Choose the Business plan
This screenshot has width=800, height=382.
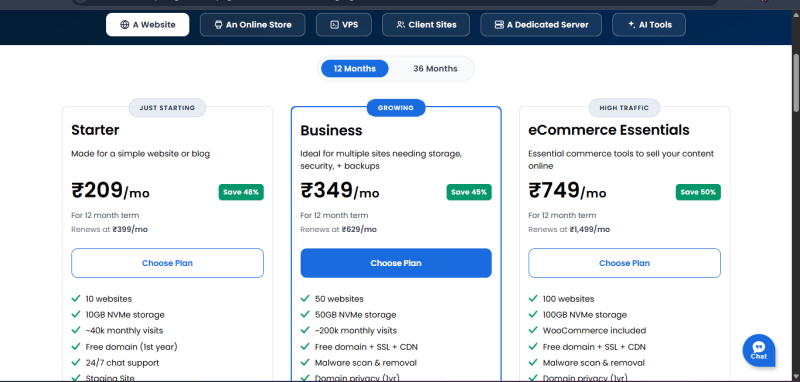click(x=396, y=263)
